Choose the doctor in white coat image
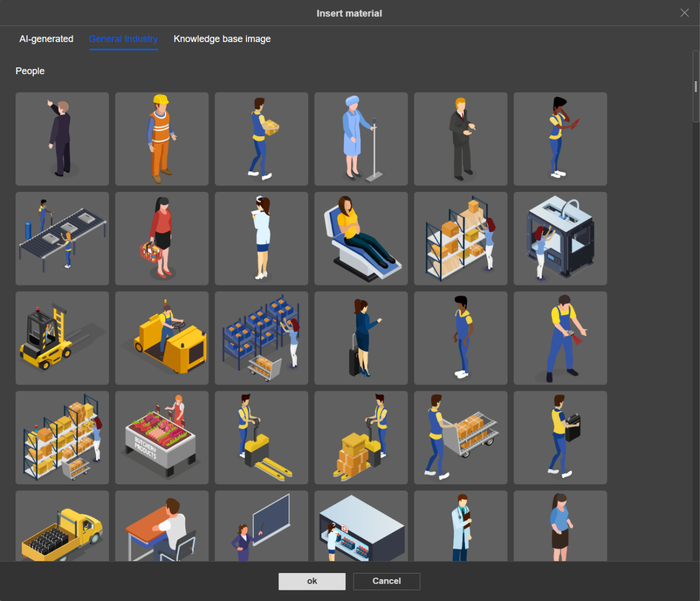The width and height of the screenshot is (700, 601). click(x=460, y=526)
